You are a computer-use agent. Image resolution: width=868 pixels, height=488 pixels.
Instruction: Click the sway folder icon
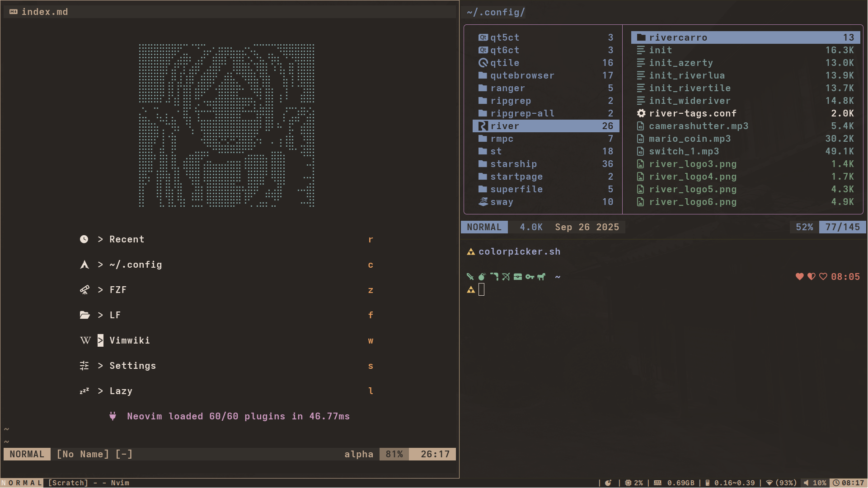pyautogui.click(x=483, y=202)
